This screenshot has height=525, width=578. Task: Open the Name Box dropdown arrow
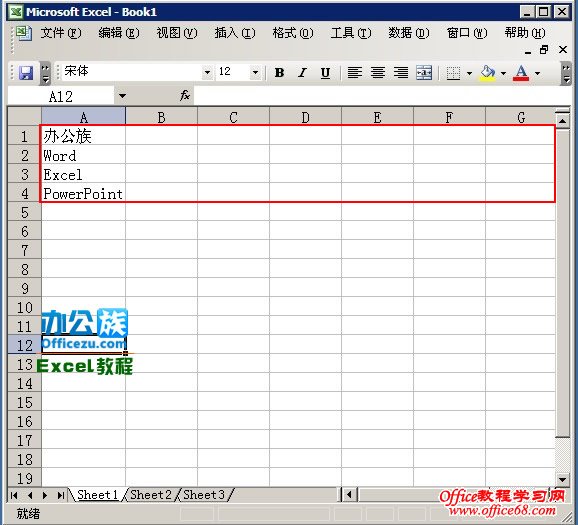pos(122,96)
